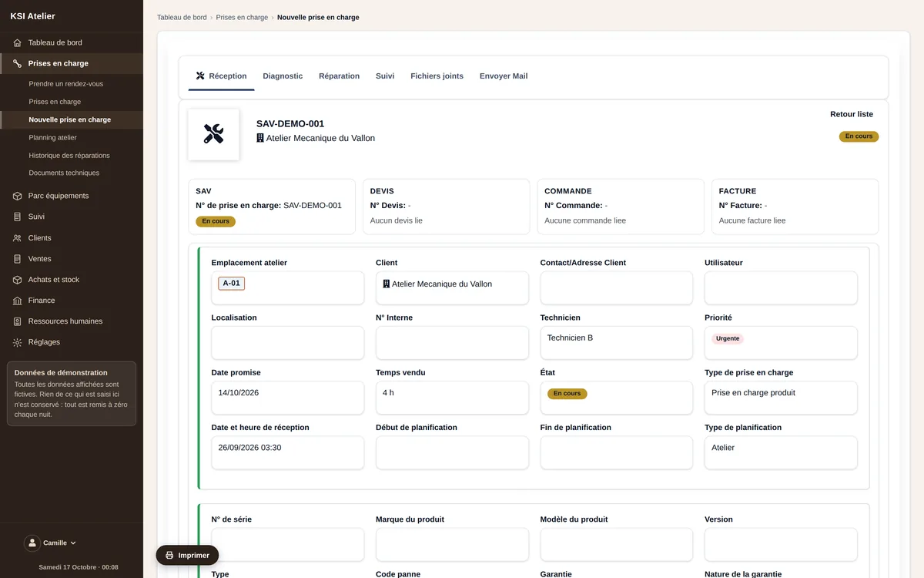Click the Imprimer button
The width and height of the screenshot is (924, 578).
coord(187,555)
